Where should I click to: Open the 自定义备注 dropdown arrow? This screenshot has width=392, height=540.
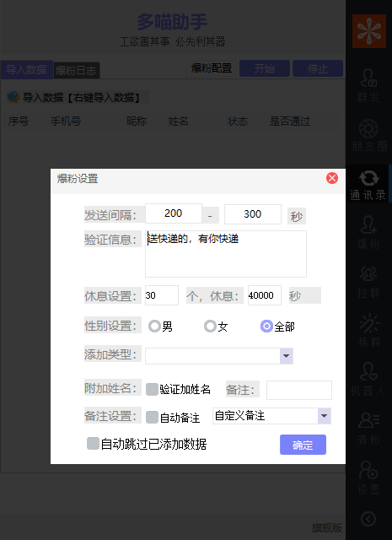tap(325, 416)
